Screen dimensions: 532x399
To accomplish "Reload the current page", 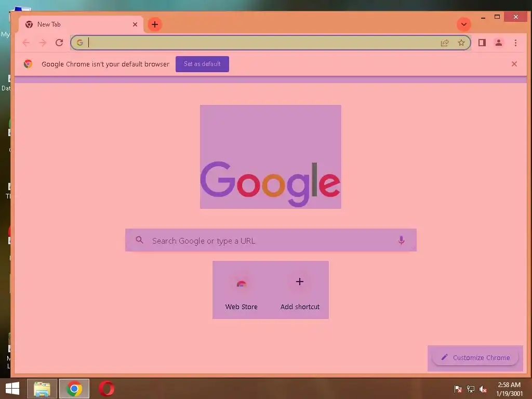I will coord(59,43).
